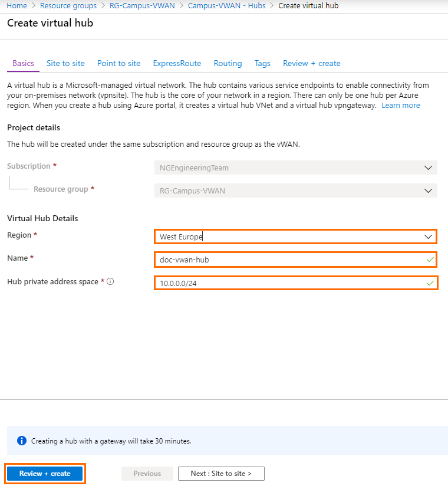Click the info icon next to Hub private address space
The height and width of the screenshot is (486, 448).
pos(110,281)
